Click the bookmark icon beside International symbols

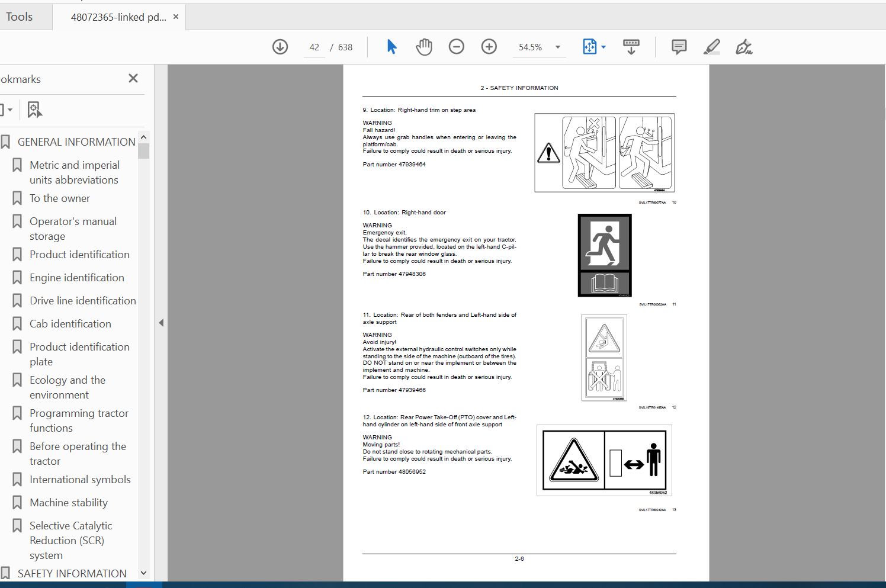(x=17, y=480)
